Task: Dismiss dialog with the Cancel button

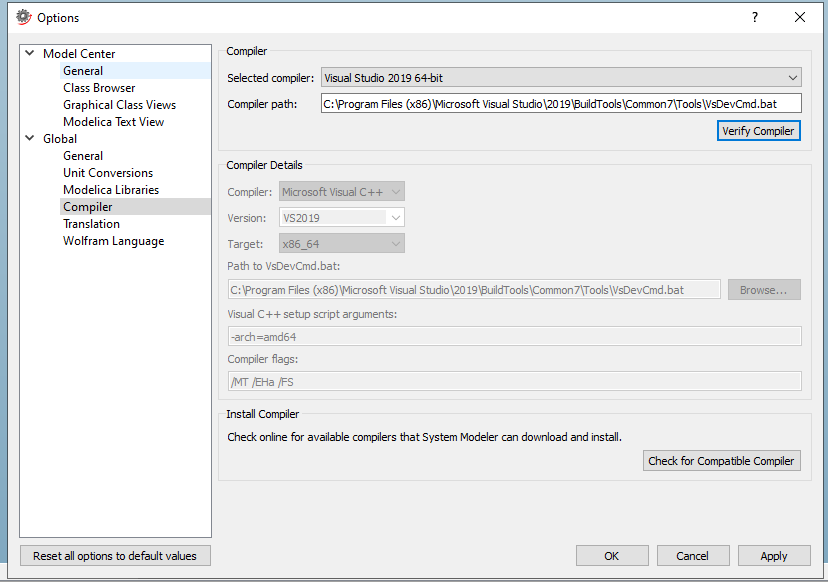Action: pos(693,556)
